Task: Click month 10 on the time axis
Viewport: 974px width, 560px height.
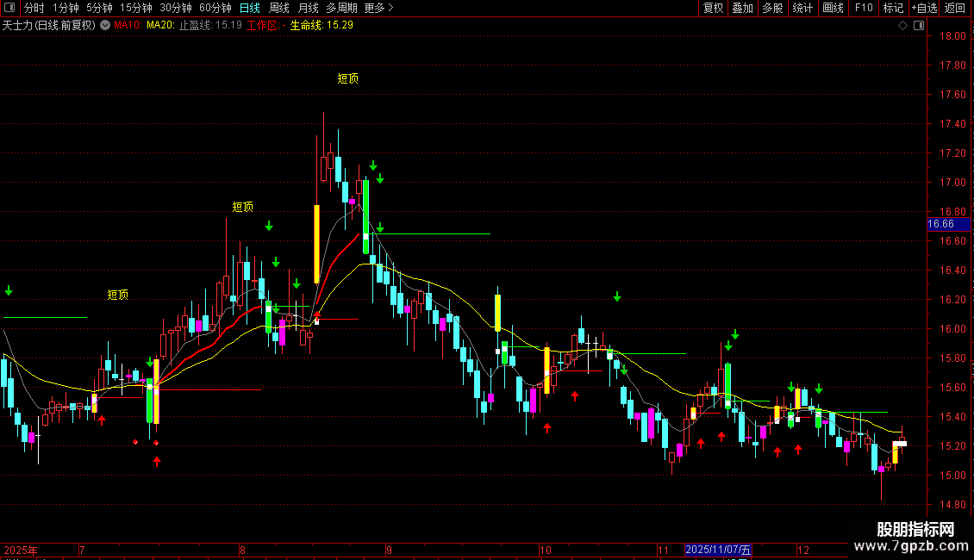Action: click(545, 550)
